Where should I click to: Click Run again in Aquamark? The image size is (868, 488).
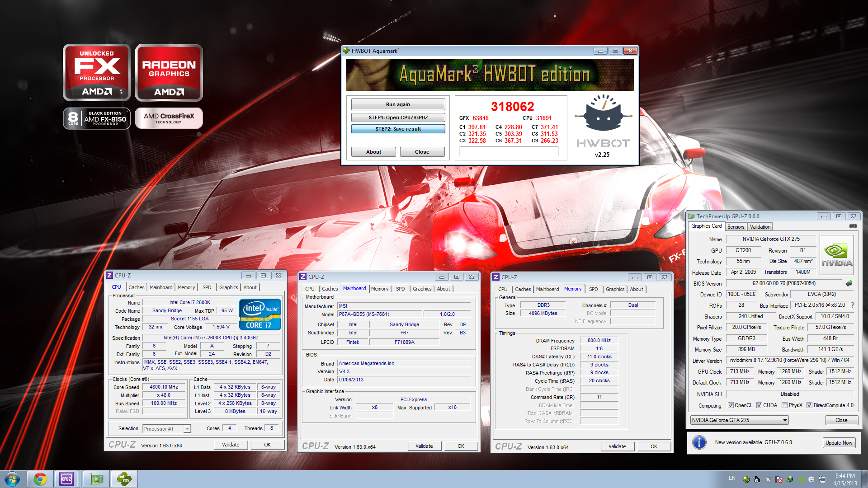[x=398, y=104]
